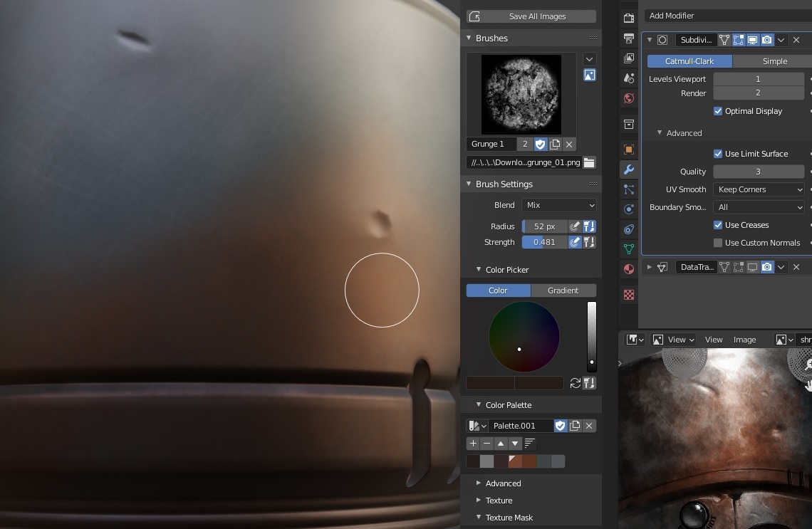The width and height of the screenshot is (812, 529).
Task: Remove the DataTransfer modifier with X
Action: click(x=796, y=267)
